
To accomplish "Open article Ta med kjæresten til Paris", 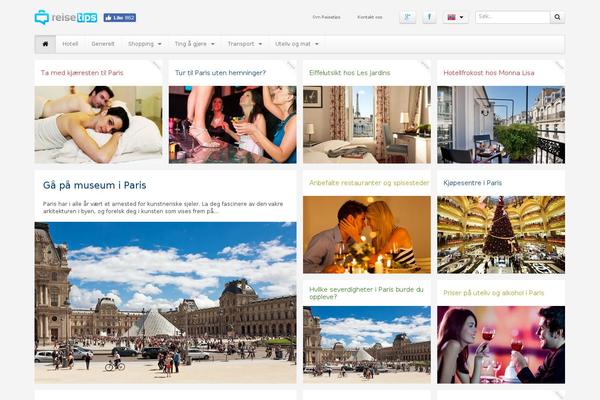I will point(82,73).
